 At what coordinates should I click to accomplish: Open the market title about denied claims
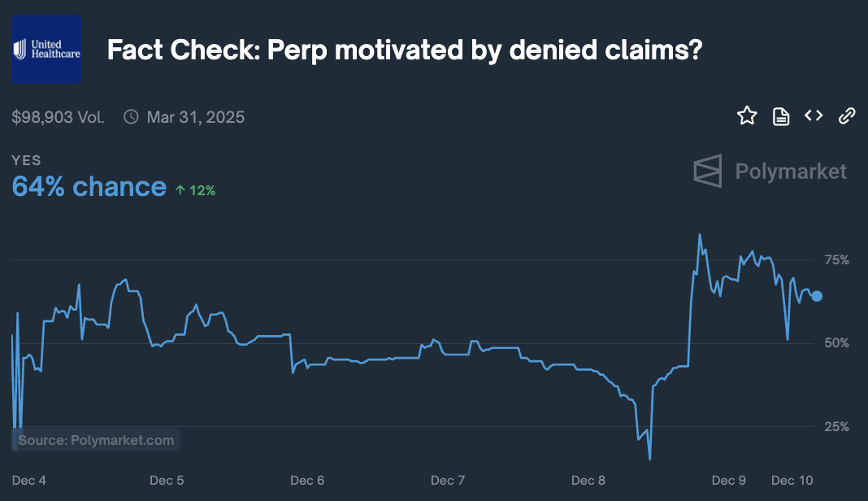pyautogui.click(x=405, y=50)
